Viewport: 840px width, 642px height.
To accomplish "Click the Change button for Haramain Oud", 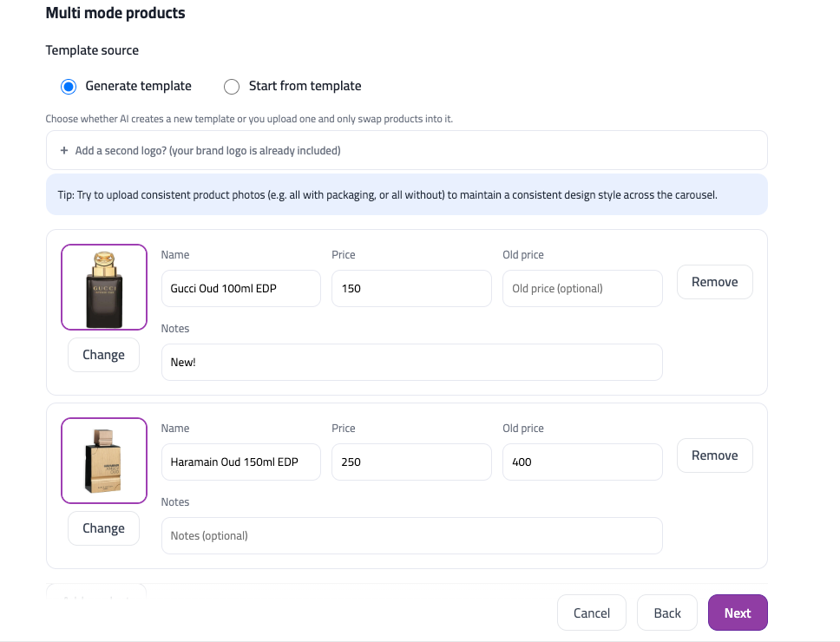I will pos(103,527).
